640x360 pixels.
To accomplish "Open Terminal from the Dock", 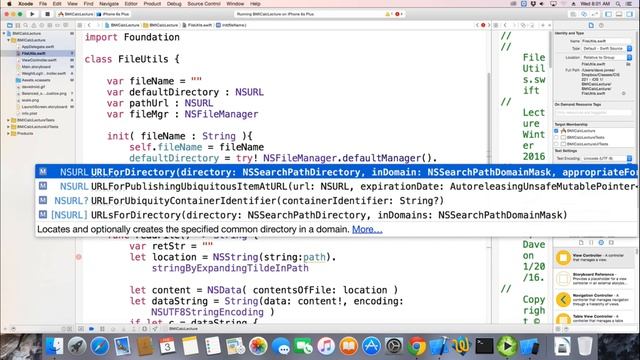I will pyautogui.click(x=484, y=346).
